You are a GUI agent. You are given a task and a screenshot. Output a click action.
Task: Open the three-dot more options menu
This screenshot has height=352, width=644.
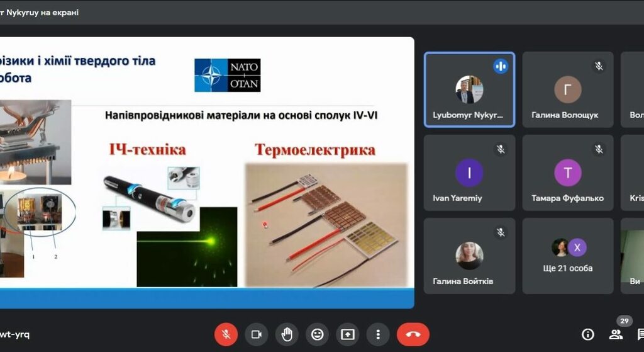[x=377, y=334]
